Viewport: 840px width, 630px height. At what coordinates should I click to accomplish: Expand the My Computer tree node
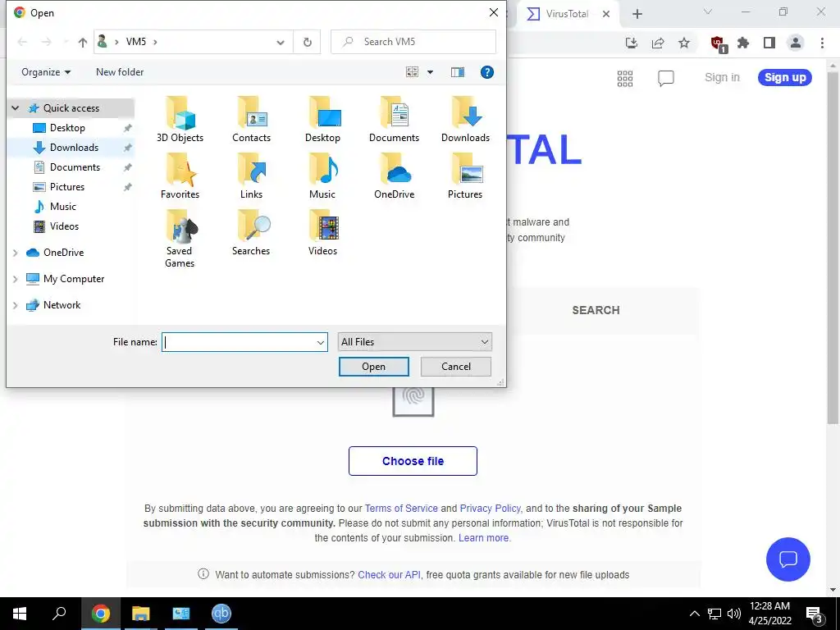tap(16, 279)
